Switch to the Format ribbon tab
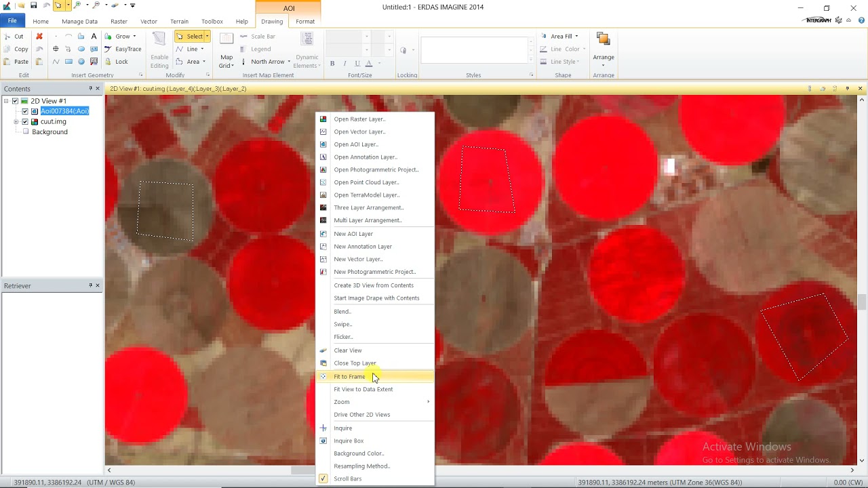The width and height of the screenshot is (868, 488). point(305,21)
